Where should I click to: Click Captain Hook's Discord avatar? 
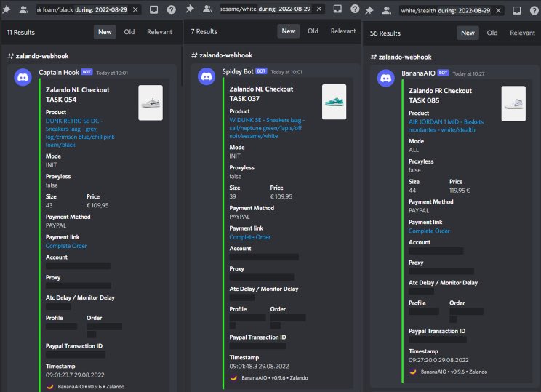[23, 77]
